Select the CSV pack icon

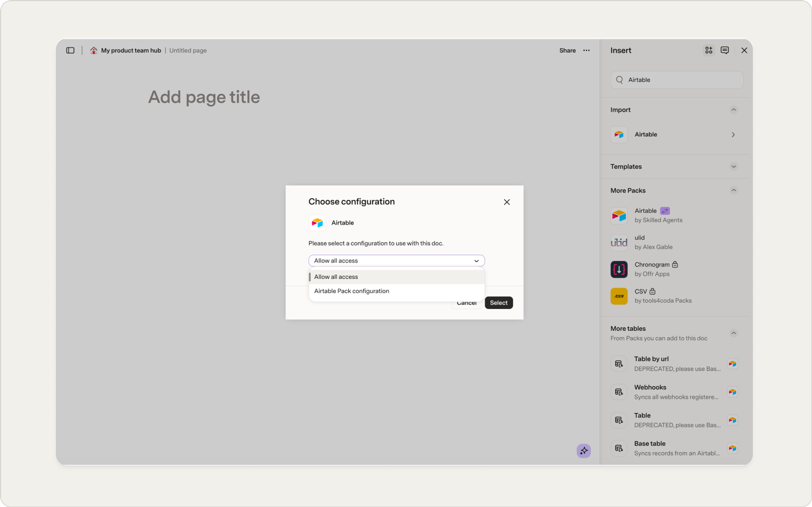tap(619, 296)
